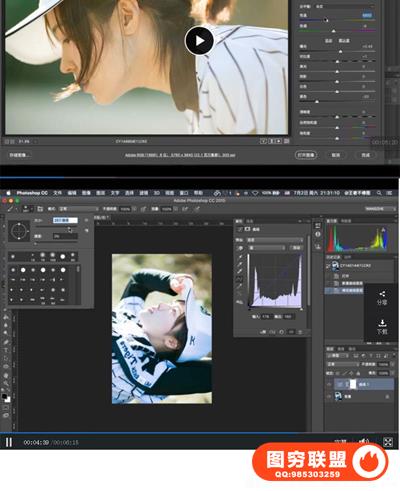Image resolution: width=400 pixels, height=491 pixels.
Task: Open Spotlight search in menu bar
Action: coord(379,193)
